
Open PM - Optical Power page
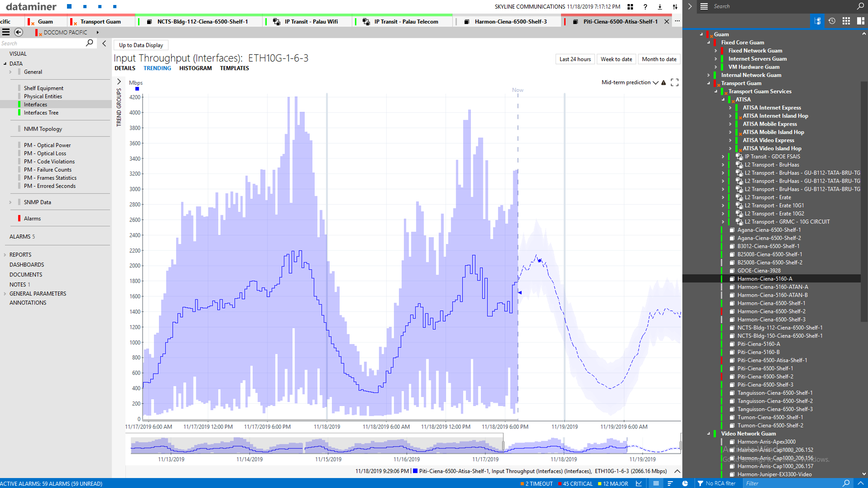coord(47,145)
